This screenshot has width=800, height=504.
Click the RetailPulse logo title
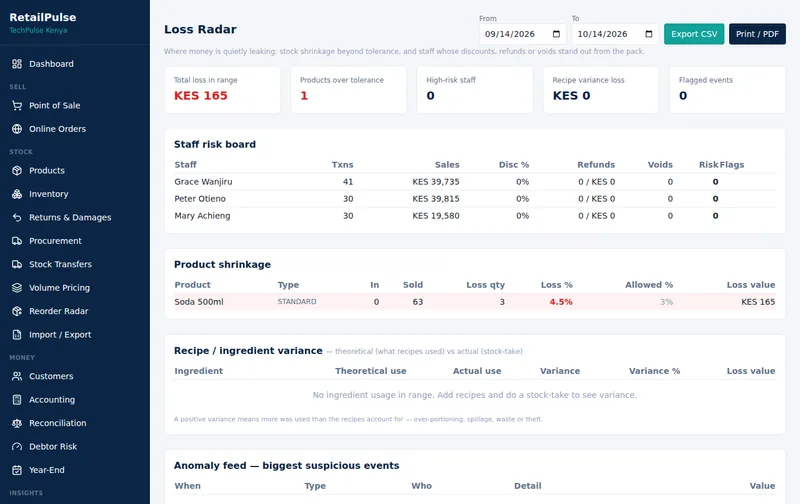pyautogui.click(x=43, y=17)
